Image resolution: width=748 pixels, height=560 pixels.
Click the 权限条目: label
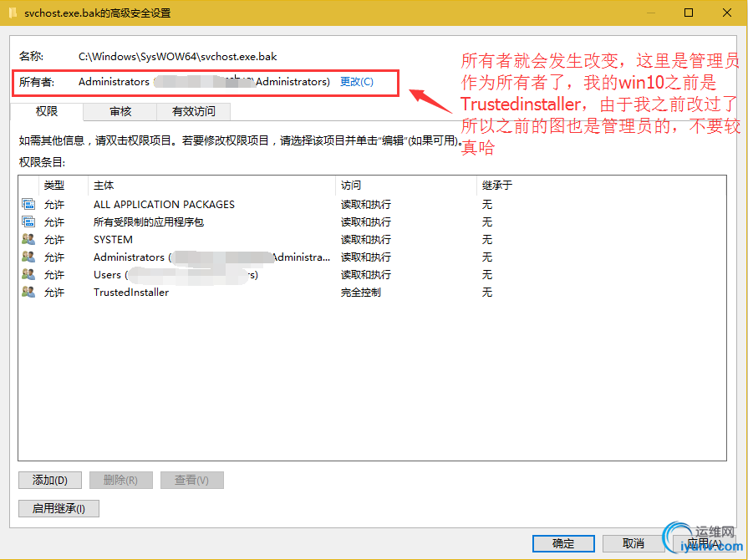click(x=42, y=163)
